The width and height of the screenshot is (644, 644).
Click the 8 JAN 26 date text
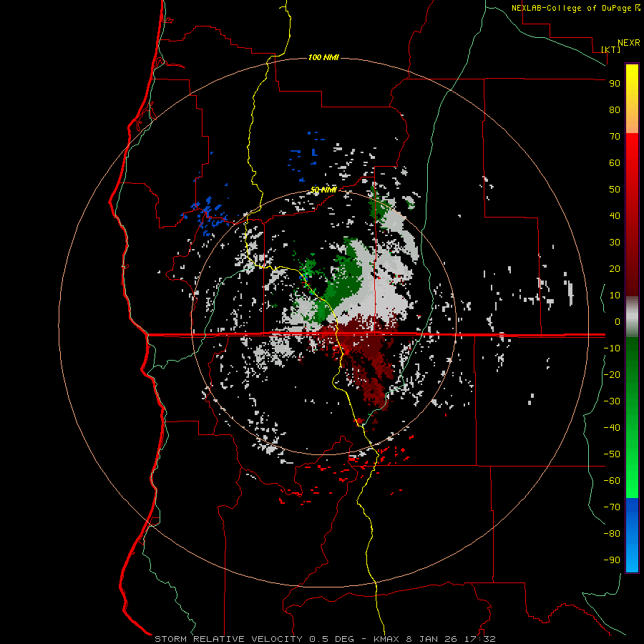(431, 639)
